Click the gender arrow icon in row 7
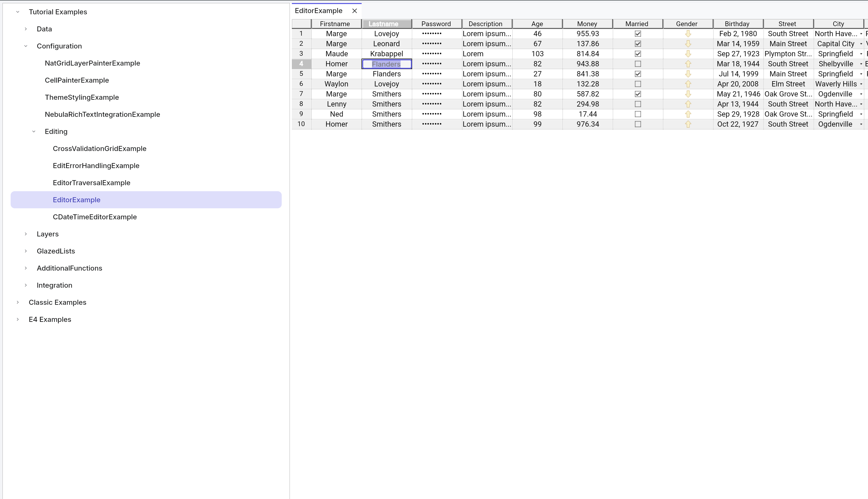868x499 pixels. point(688,94)
